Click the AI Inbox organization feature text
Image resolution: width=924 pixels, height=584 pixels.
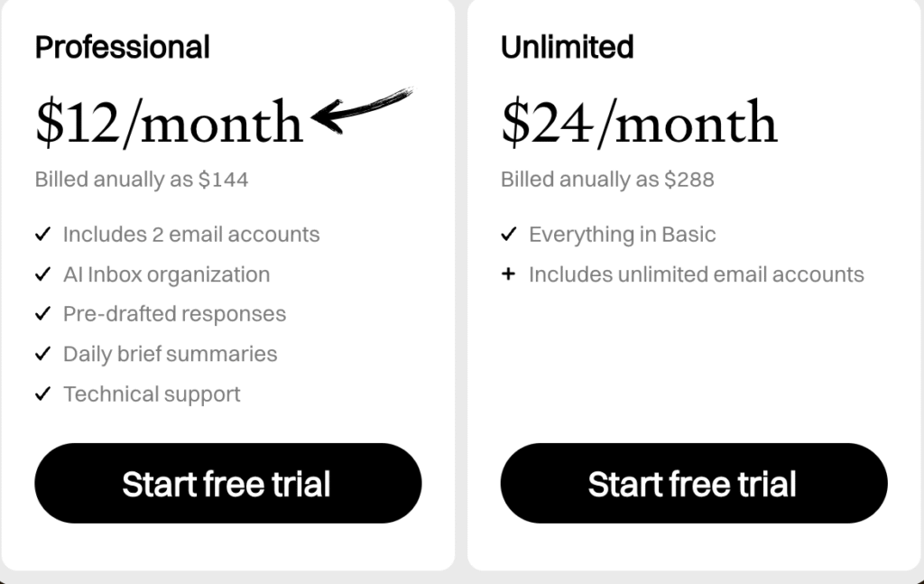[166, 274]
